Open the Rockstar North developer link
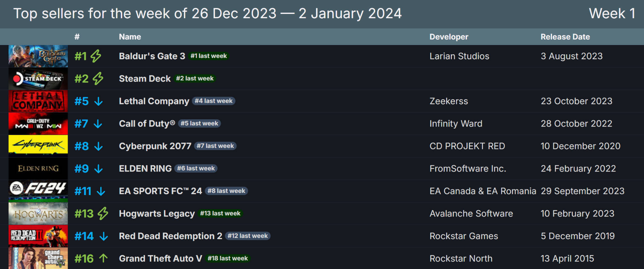Screen dimensions: 644x269 tap(461, 259)
